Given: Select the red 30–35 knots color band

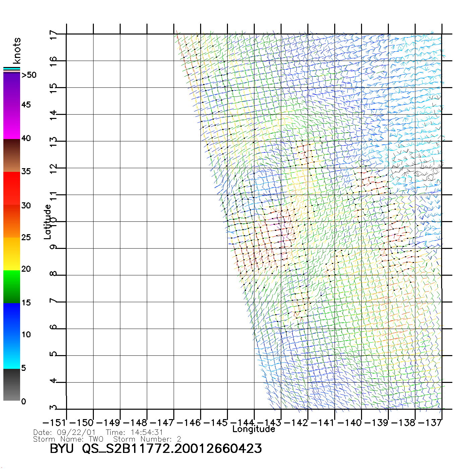Looking at the screenshot, I should point(12,188).
